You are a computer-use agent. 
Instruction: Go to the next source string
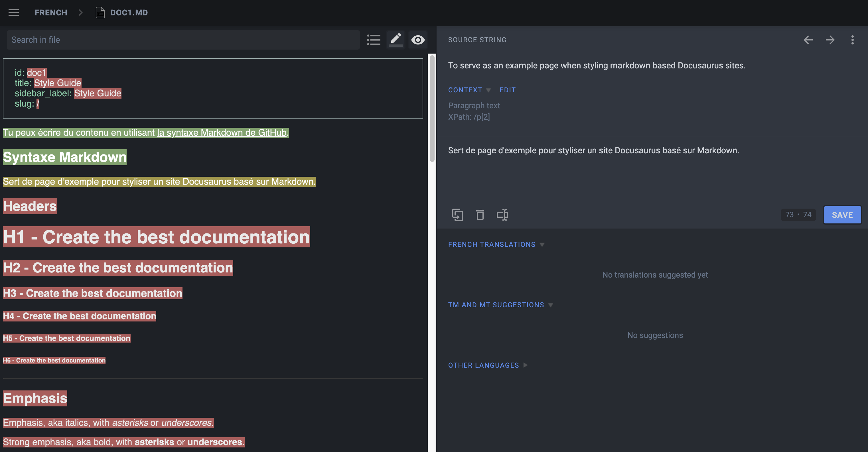point(830,40)
